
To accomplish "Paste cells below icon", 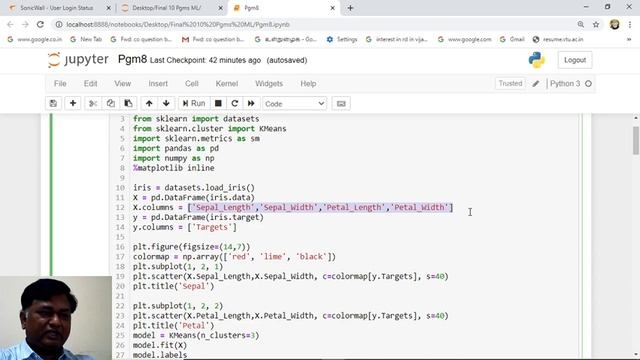I will [x=128, y=104].
